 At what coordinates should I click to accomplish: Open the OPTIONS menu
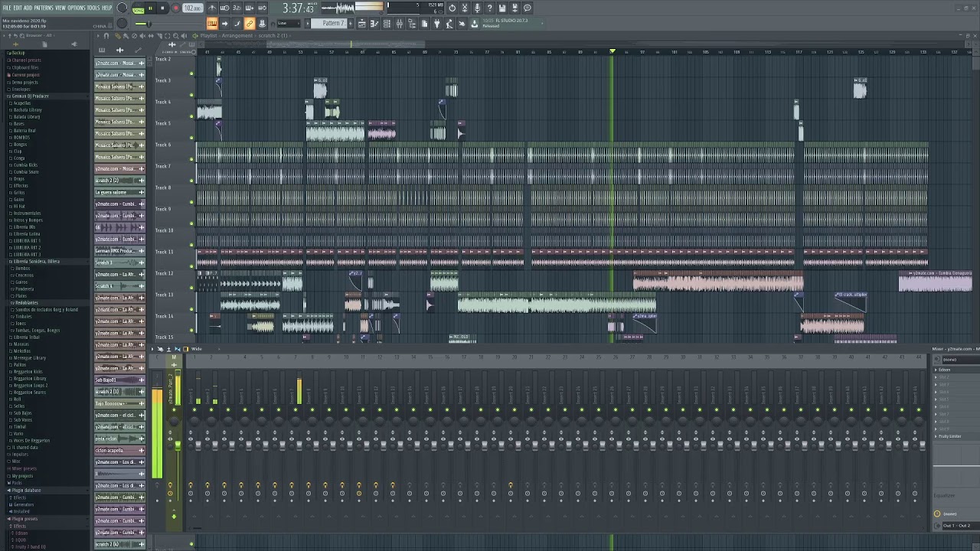pos(77,8)
